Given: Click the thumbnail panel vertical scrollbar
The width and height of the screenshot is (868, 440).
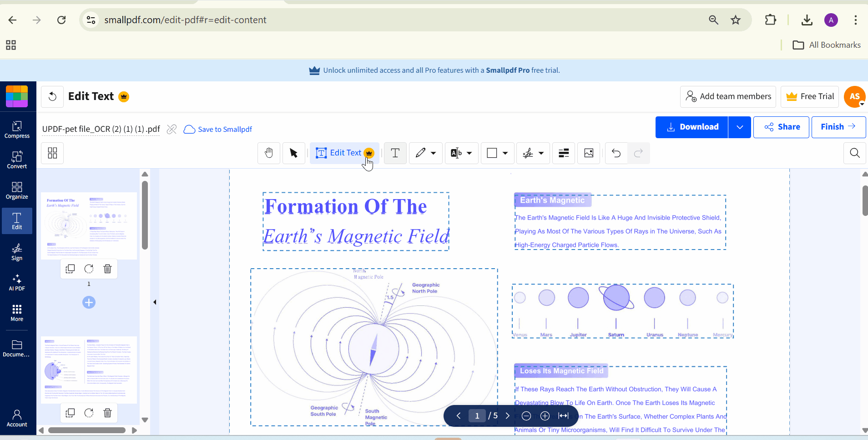Looking at the screenshot, I should coord(145,215).
